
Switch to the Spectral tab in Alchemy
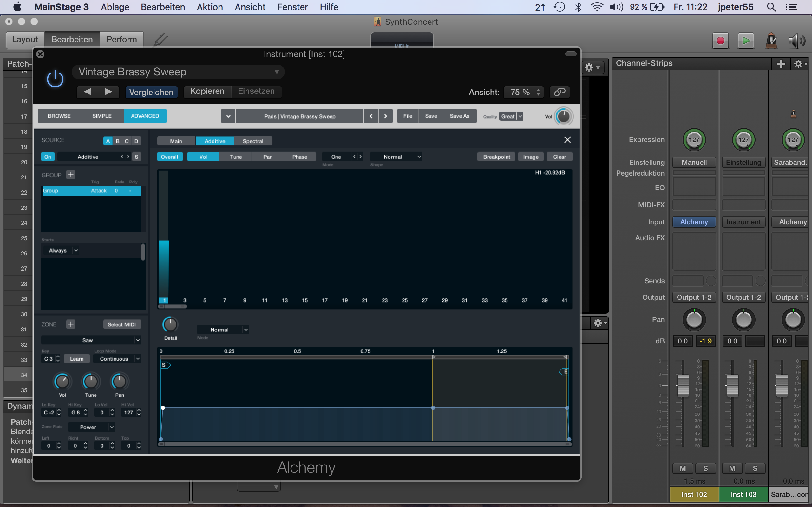tap(253, 140)
